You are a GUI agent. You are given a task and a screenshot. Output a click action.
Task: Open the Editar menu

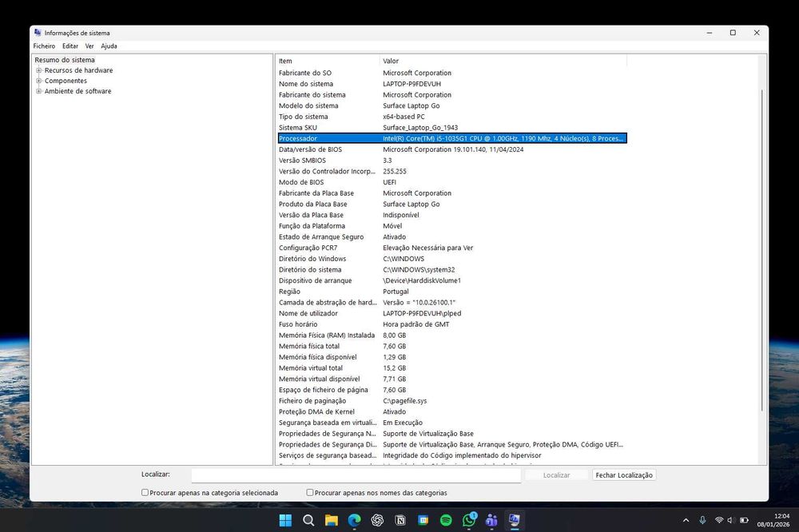coord(70,46)
